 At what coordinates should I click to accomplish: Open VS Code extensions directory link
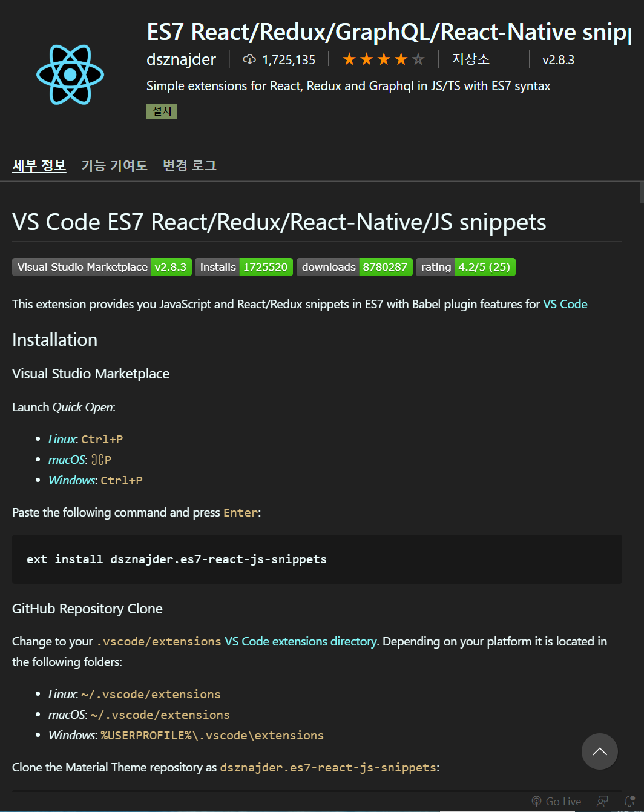301,641
